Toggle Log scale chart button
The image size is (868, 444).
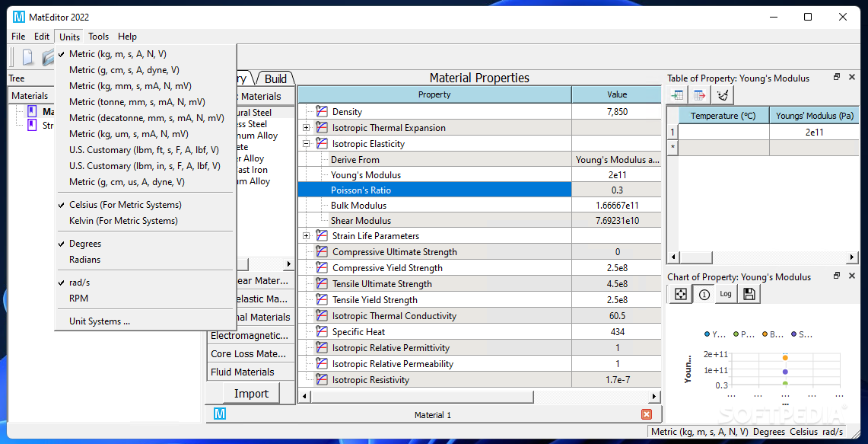(726, 294)
